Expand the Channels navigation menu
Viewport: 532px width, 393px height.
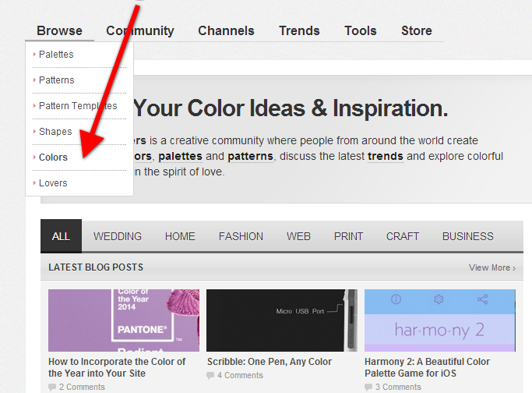tap(226, 30)
